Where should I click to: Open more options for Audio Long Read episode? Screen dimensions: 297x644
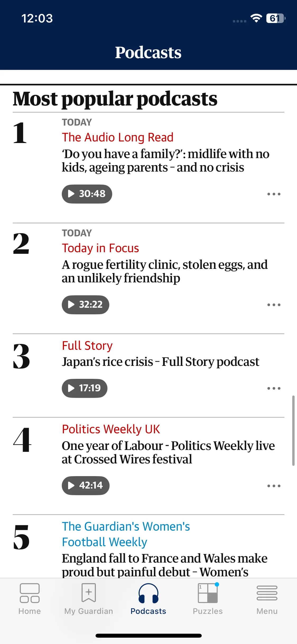[274, 194]
